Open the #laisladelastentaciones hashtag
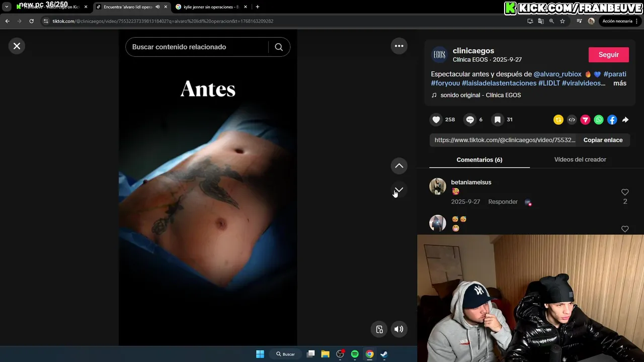644x362 pixels. tap(499, 83)
